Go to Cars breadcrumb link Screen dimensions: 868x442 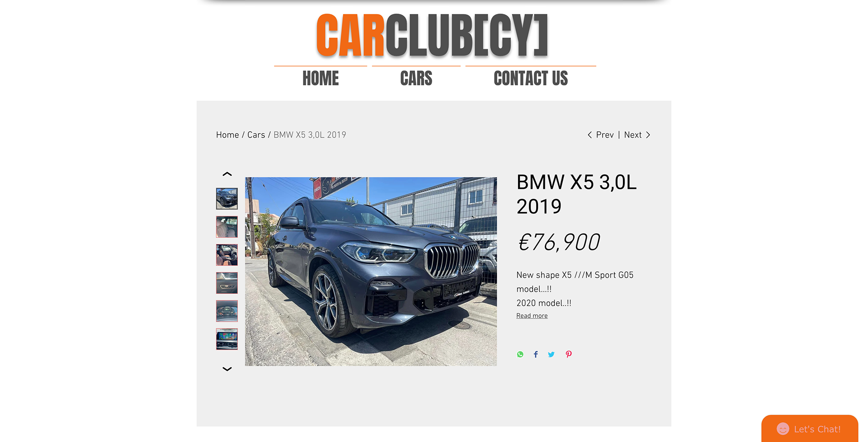256,135
